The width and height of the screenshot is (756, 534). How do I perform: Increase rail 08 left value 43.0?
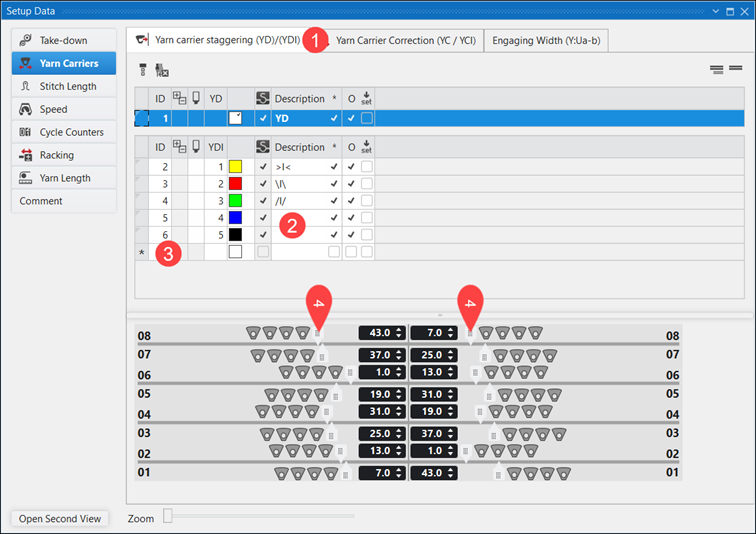coord(400,329)
